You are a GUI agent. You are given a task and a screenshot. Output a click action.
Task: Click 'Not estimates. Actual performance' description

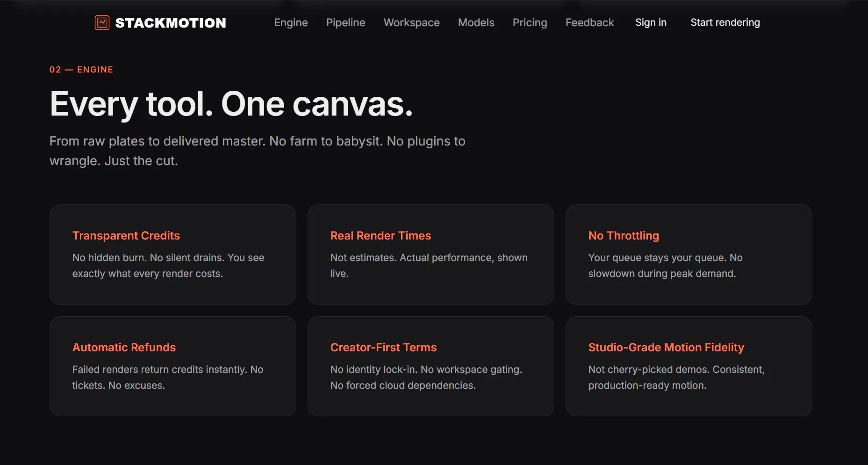[x=429, y=265]
